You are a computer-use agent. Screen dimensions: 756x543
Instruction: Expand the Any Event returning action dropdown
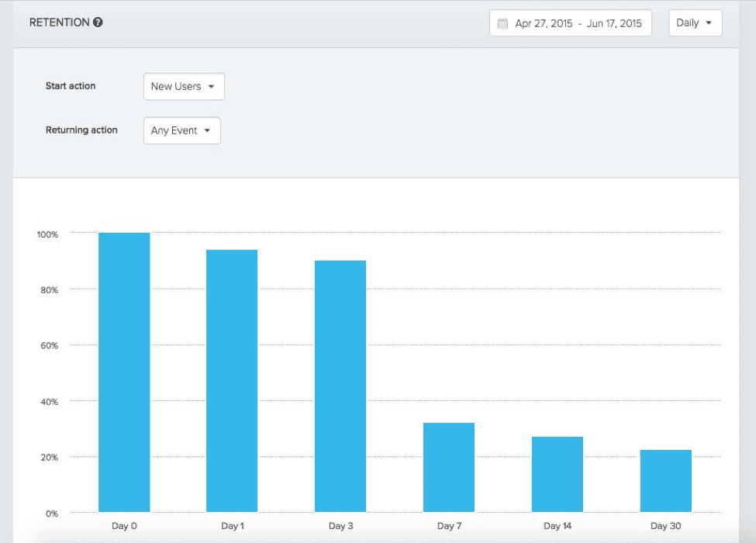pyautogui.click(x=181, y=131)
